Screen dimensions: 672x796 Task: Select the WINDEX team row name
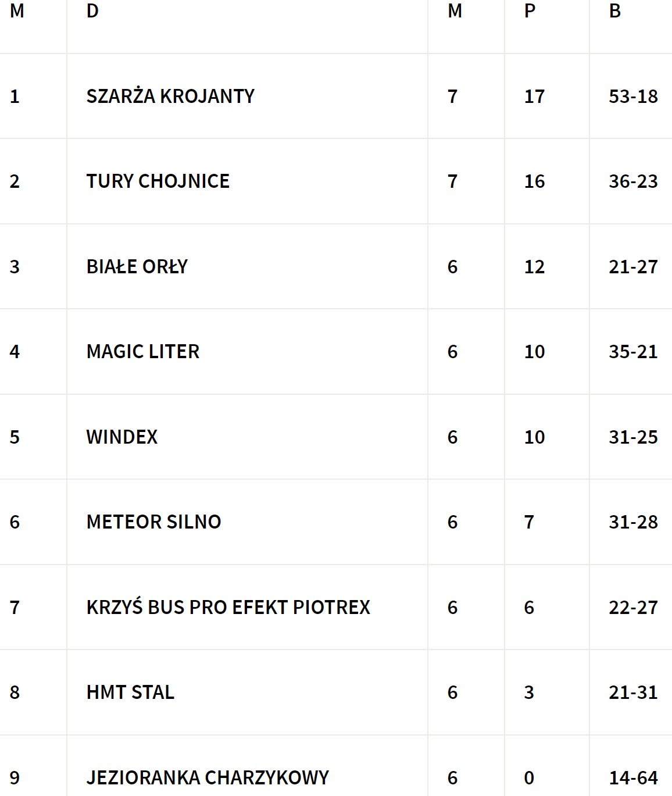click(121, 437)
